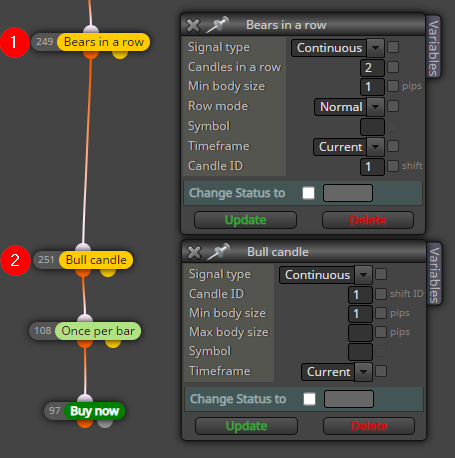Open Signal type dropdown in Bull candle

click(326, 275)
